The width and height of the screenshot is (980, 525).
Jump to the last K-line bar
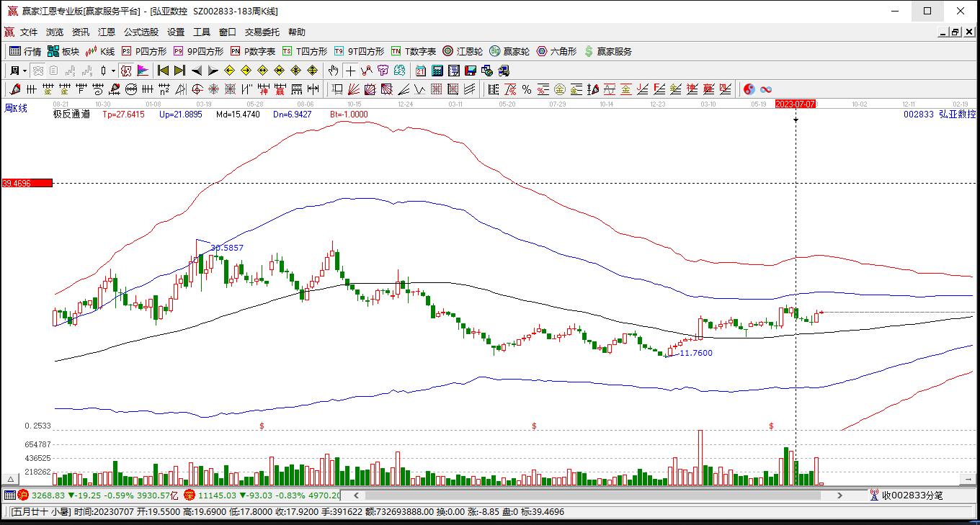(180, 71)
